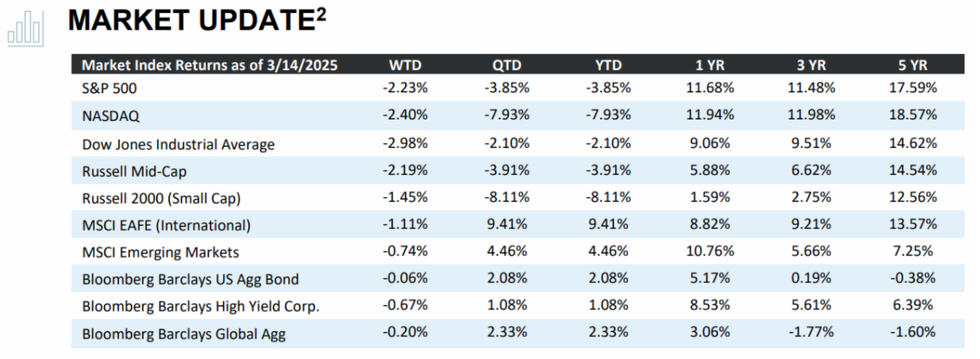Select the YTD column header

pos(608,65)
